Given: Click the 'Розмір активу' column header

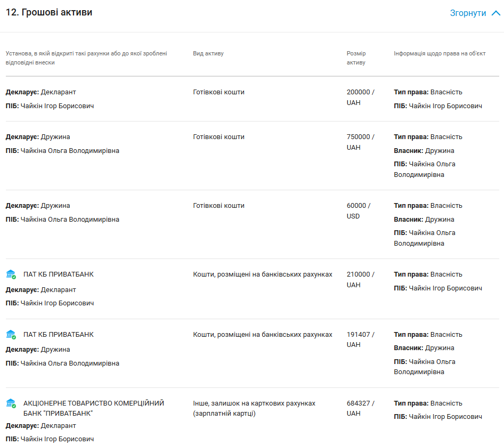Looking at the screenshot, I should 356,58.
